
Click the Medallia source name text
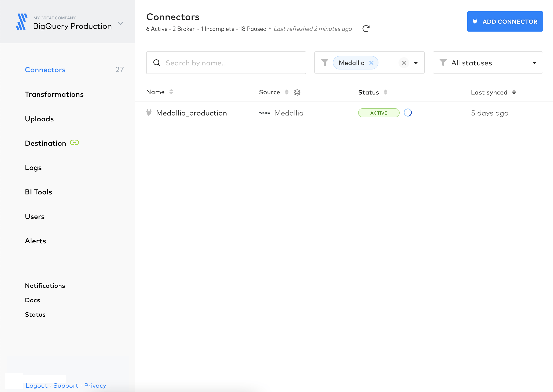[289, 113]
